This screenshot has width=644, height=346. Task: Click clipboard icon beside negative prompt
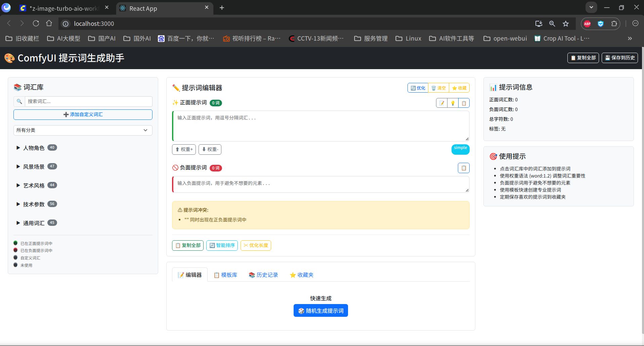[464, 168]
